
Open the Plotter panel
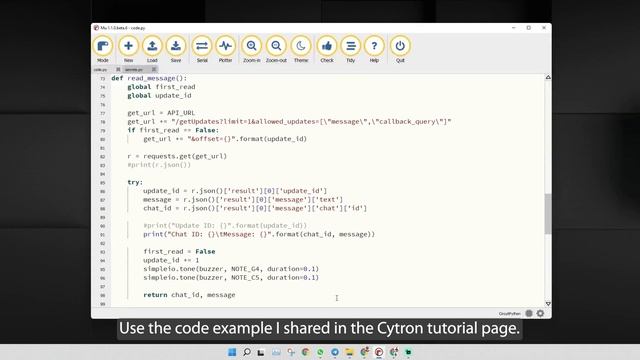point(225,49)
